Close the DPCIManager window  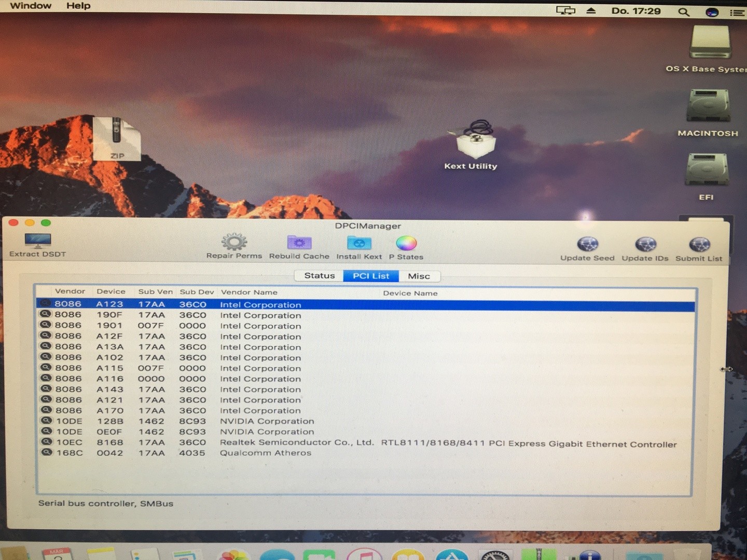(13, 222)
